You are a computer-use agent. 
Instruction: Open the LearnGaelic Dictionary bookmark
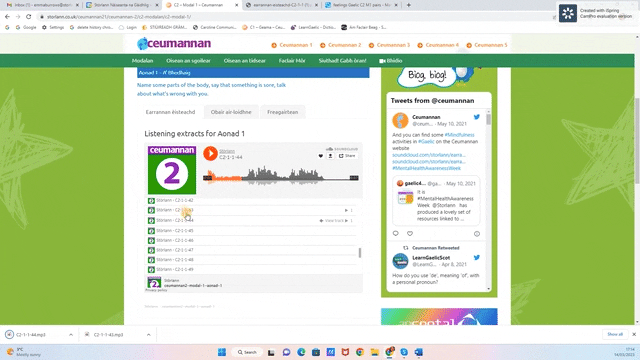[313, 27]
